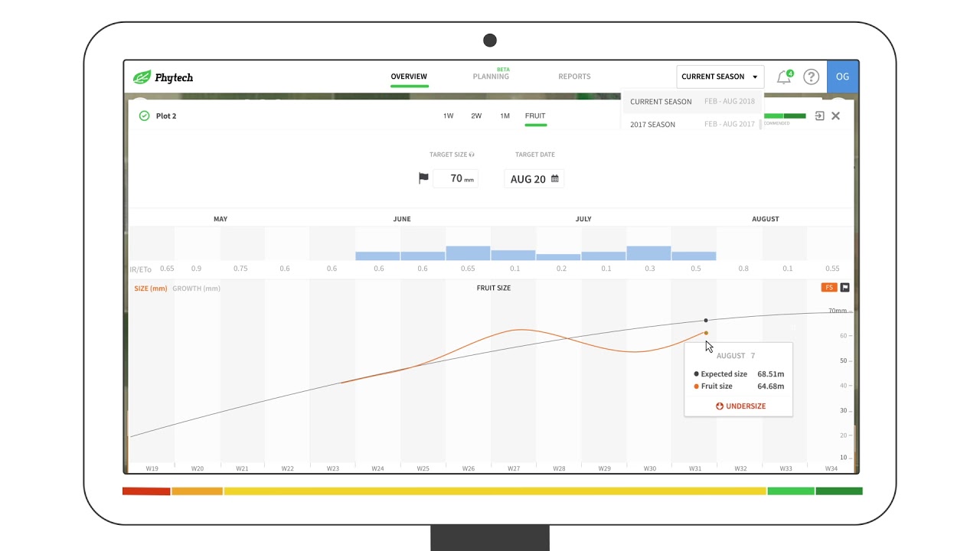Edit the 70 mm target size field
Screen dimensions: 980x551
click(456, 178)
